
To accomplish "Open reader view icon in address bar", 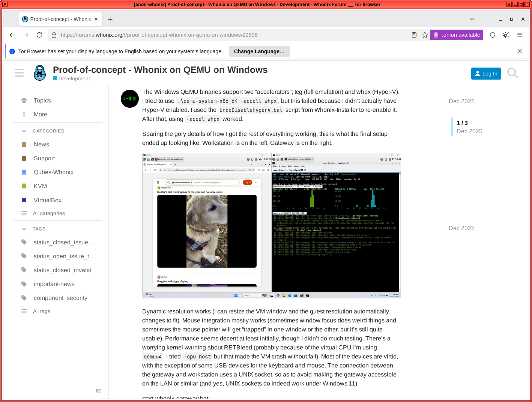I will (414, 35).
